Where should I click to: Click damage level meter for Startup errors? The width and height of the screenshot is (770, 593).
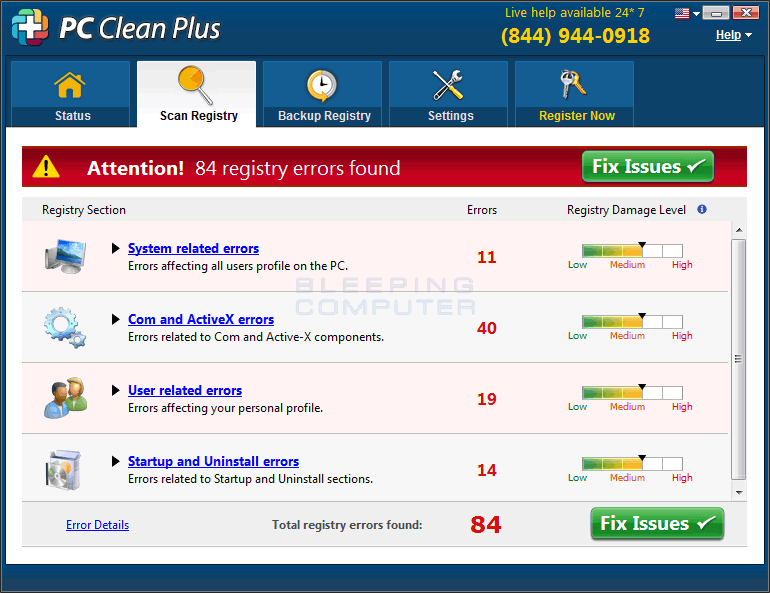pyautogui.click(x=632, y=463)
